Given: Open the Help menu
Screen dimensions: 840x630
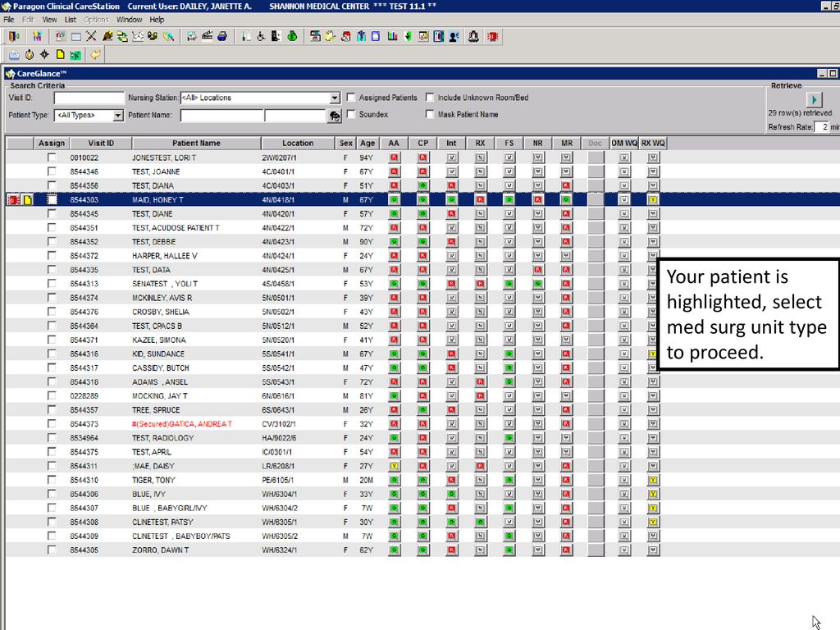Looking at the screenshot, I should 157,20.
